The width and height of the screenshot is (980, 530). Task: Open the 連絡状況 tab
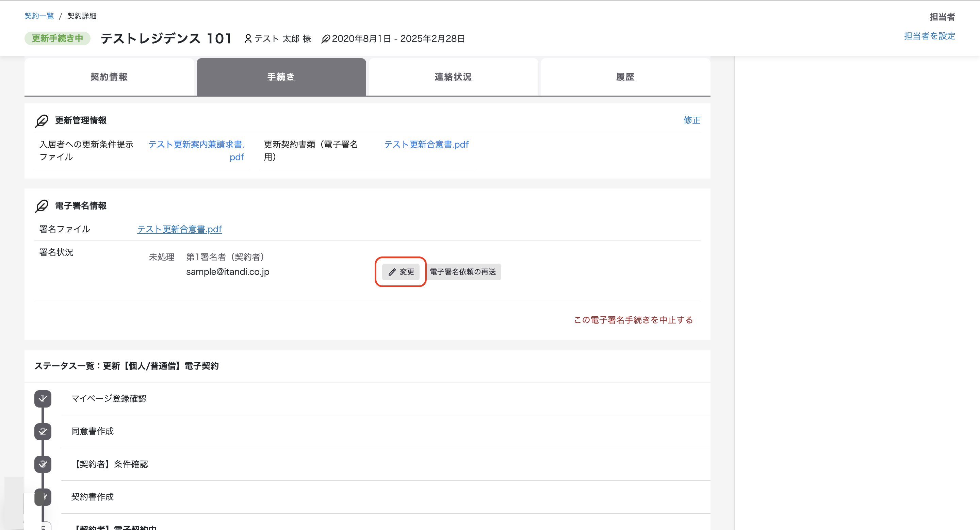453,77
